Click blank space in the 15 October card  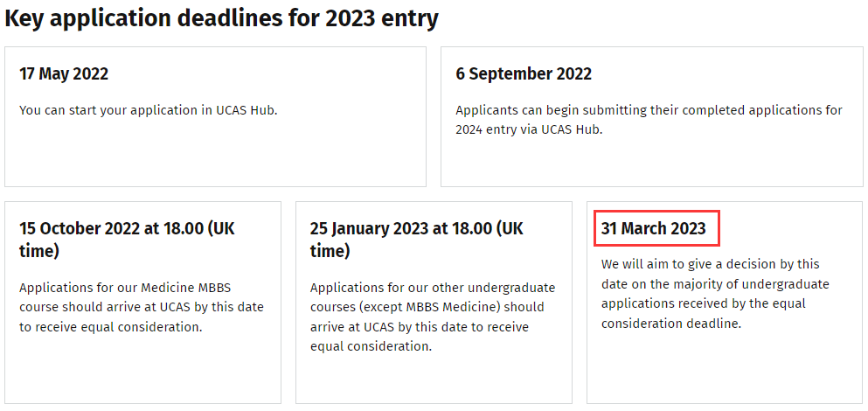click(x=142, y=371)
